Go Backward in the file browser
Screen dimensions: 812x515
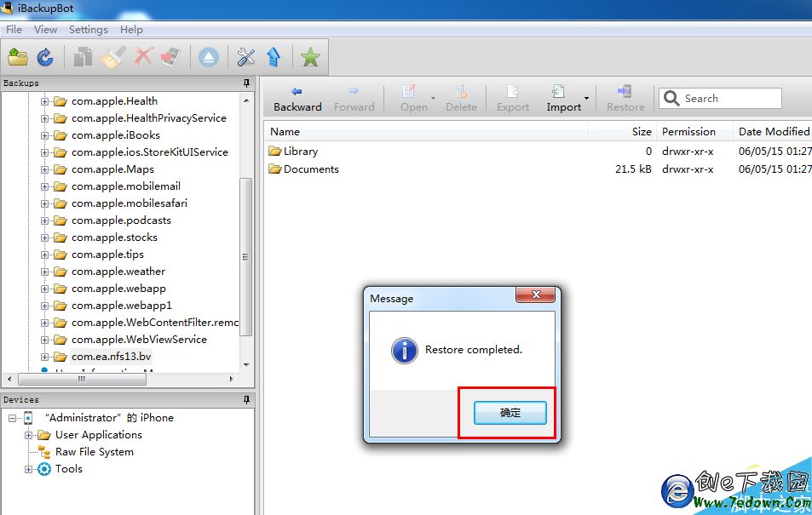297,99
